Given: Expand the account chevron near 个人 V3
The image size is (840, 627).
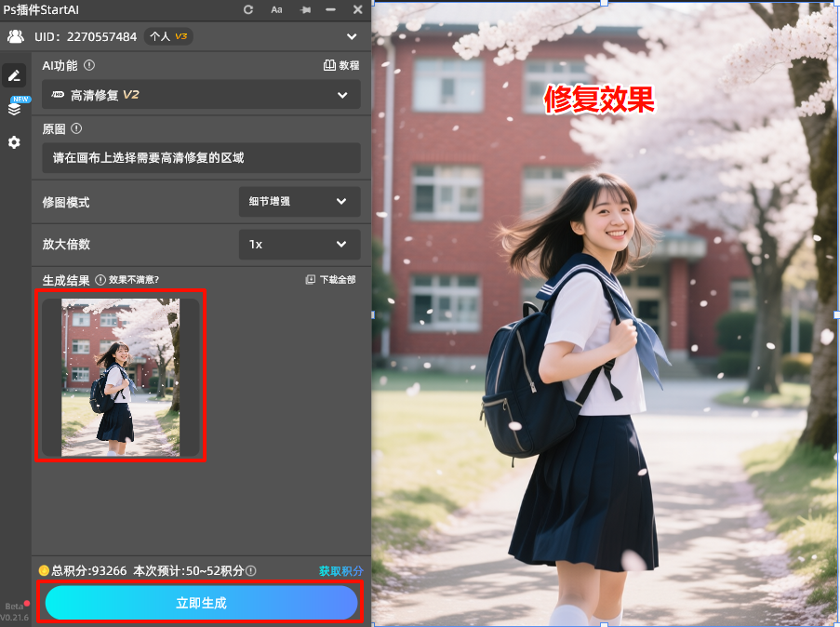Looking at the screenshot, I should click(x=352, y=36).
